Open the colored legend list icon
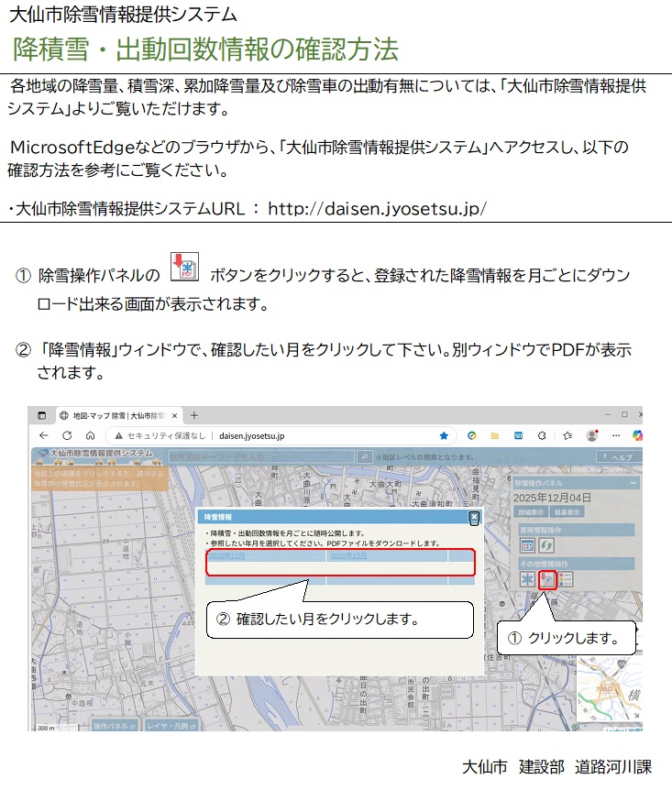 pos(566,579)
